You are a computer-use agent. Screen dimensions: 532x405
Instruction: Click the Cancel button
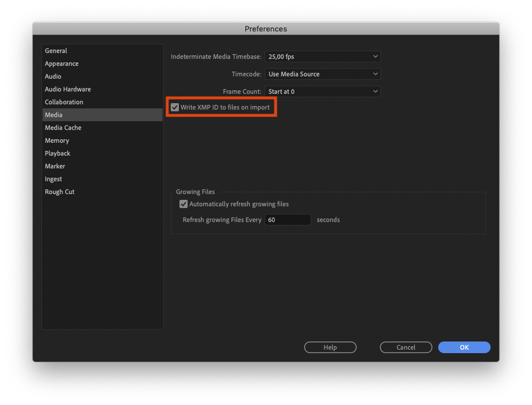(x=406, y=347)
